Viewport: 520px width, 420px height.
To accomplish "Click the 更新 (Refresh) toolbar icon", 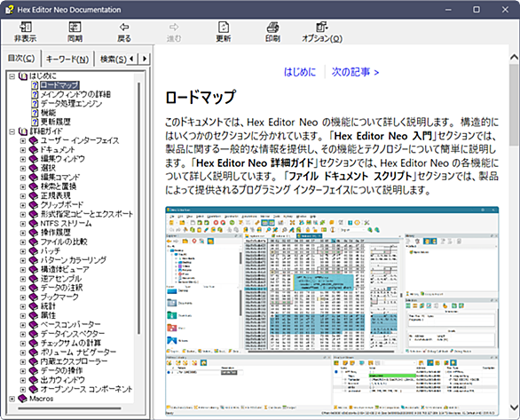I will coord(224,27).
